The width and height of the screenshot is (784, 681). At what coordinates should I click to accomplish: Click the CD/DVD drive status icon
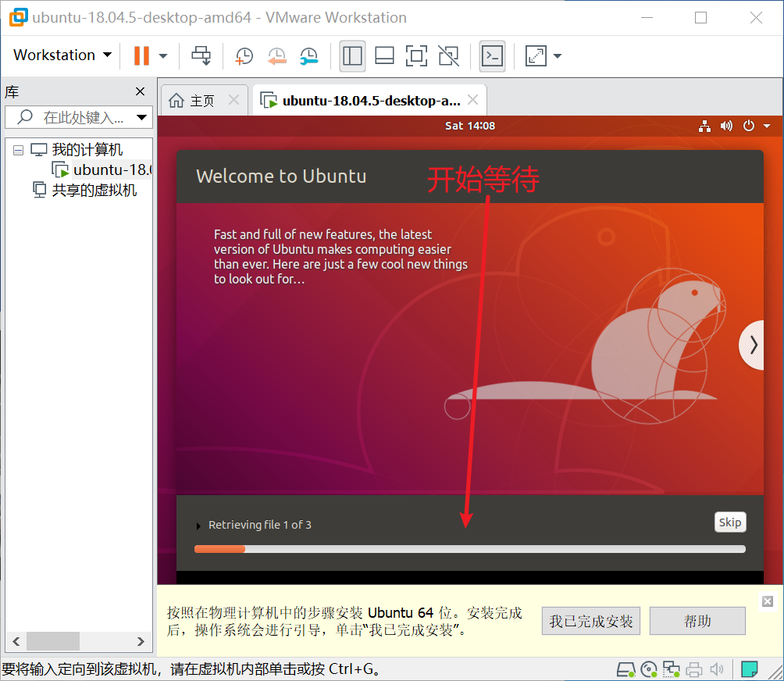pos(649,669)
